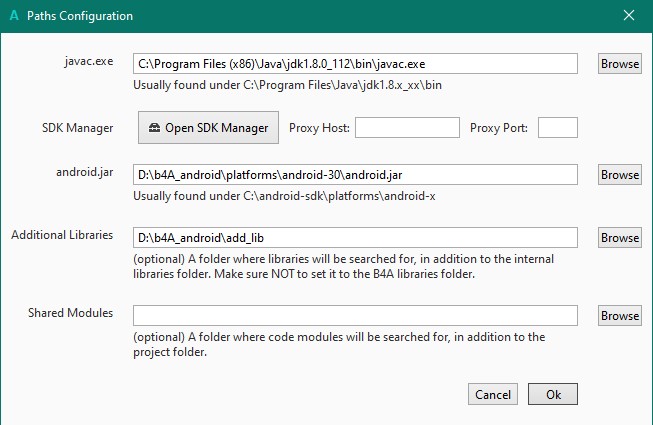The image size is (653, 425).
Task: Browse for the Additional Libraries folder
Action: [620, 238]
